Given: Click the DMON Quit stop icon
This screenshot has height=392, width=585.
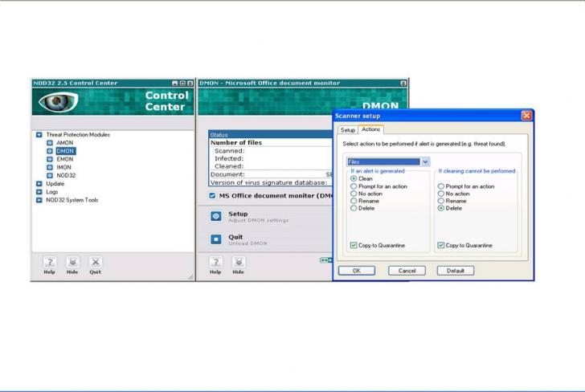Looking at the screenshot, I should click(x=216, y=239).
